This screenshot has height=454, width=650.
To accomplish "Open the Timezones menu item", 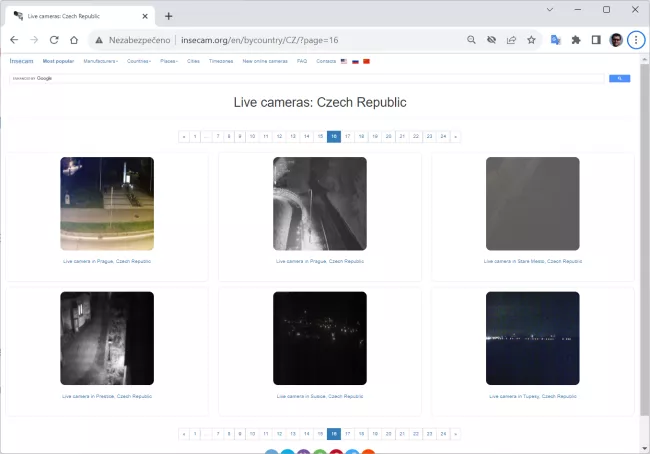I will coord(220,61).
